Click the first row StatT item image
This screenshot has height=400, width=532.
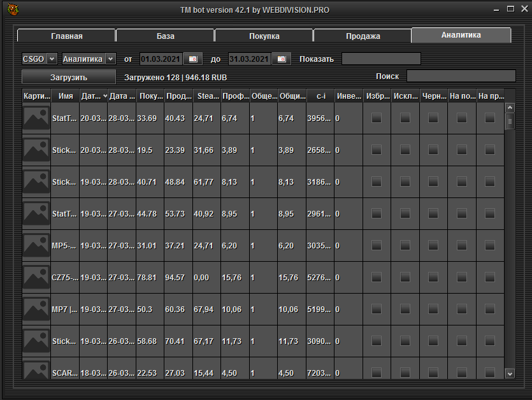tap(36, 118)
